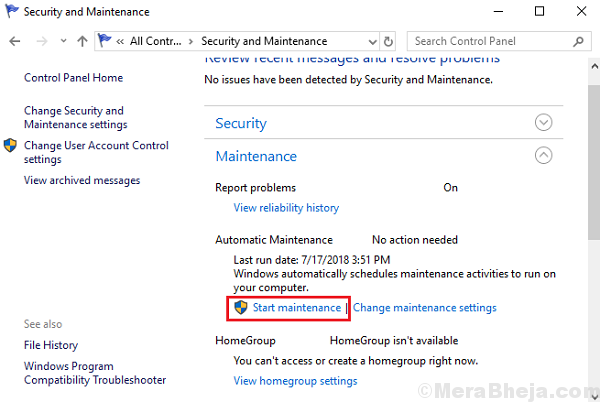The width and height of the screenshot is (600, 402).
Task: Click the double chevron before All Contr...
Action: (x=120, y=41)
